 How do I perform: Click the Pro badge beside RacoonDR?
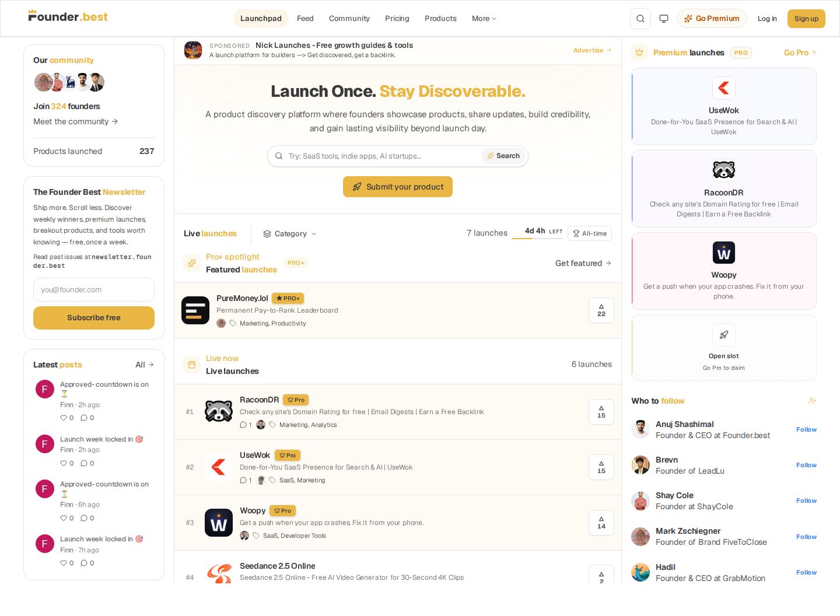point(296,400)
